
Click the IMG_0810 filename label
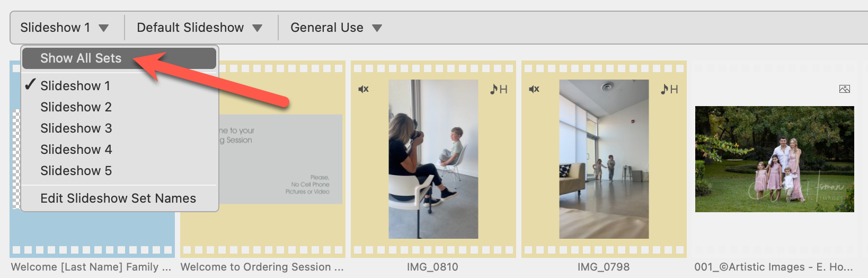432,267
